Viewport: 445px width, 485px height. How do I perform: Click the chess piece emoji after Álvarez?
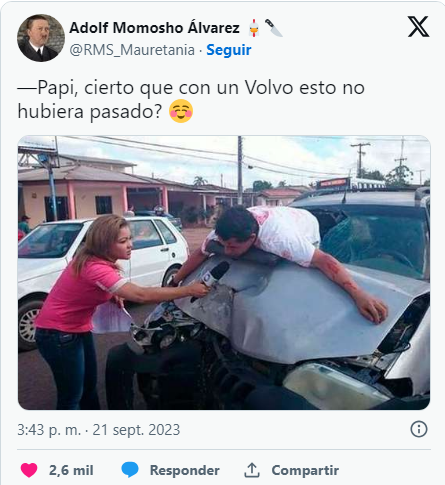pyautogui.click(x=254, y=28)
